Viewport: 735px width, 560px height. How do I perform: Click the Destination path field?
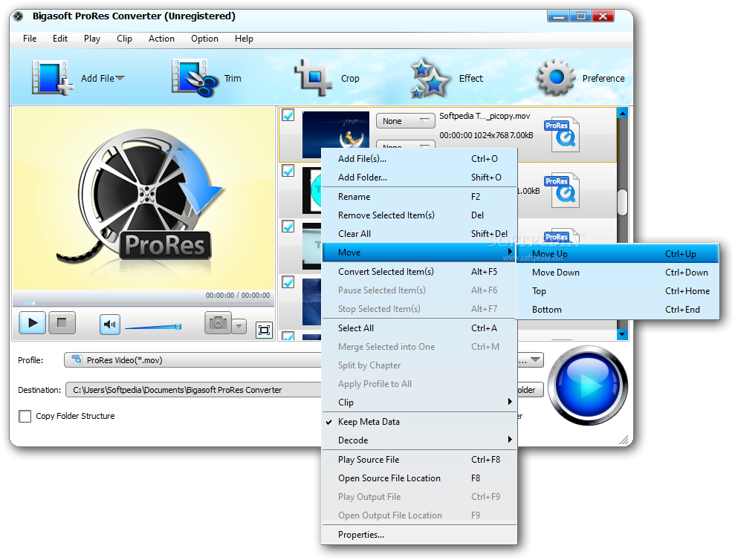[193, 390]
